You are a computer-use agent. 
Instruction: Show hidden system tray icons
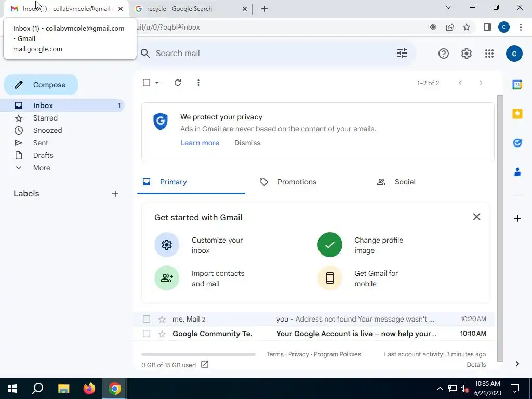pos(440,389)
